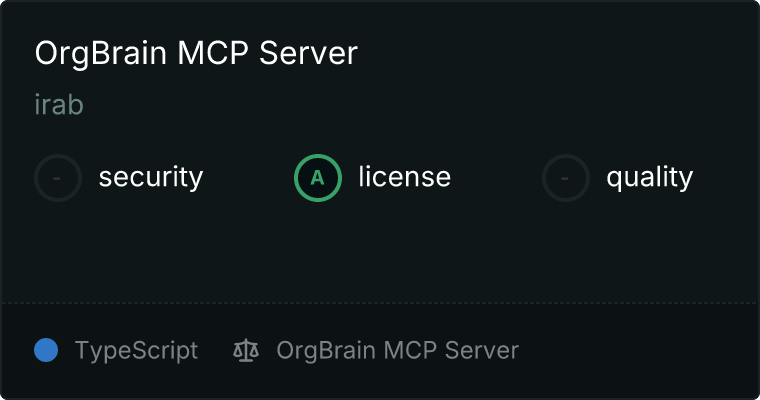Select the blue TypeScript language dot
Viewport: 760px width, 400px height.
[x=46, y=350]
